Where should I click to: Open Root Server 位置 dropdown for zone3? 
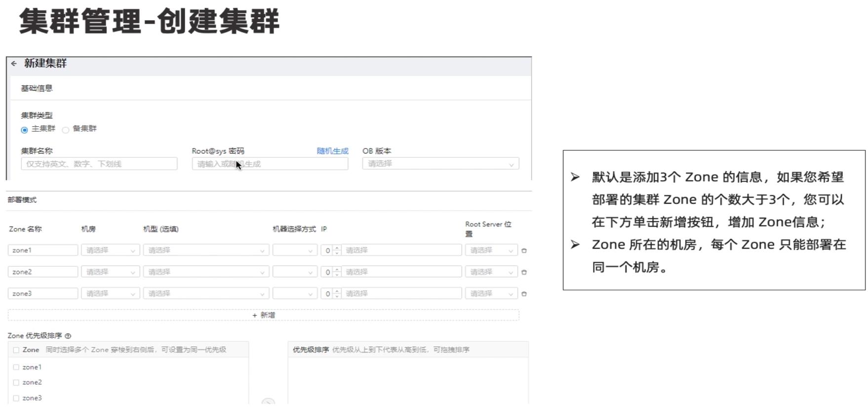[491, 294]
